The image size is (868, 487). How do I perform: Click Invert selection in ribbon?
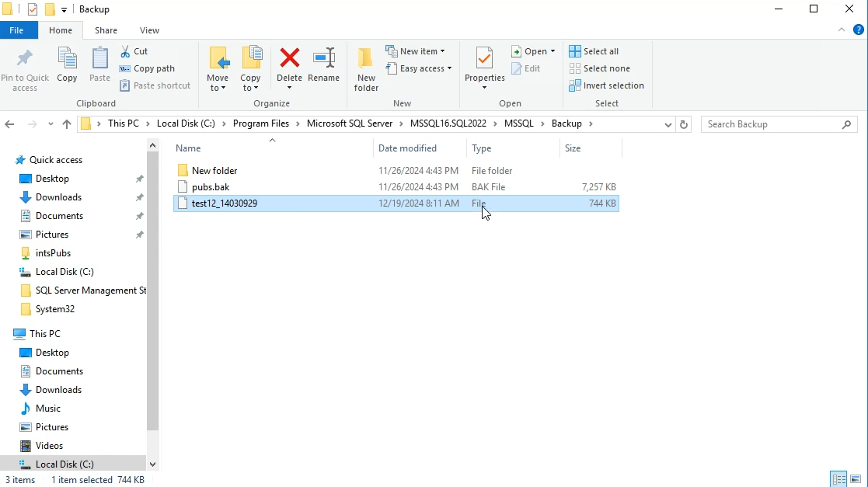click(x=607, y=85)
